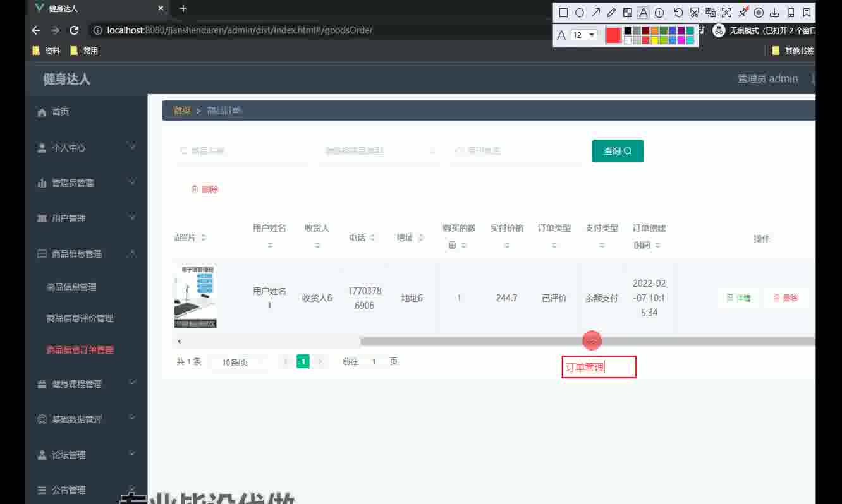Pin the screenshot to screen

[x=743, y=13]
